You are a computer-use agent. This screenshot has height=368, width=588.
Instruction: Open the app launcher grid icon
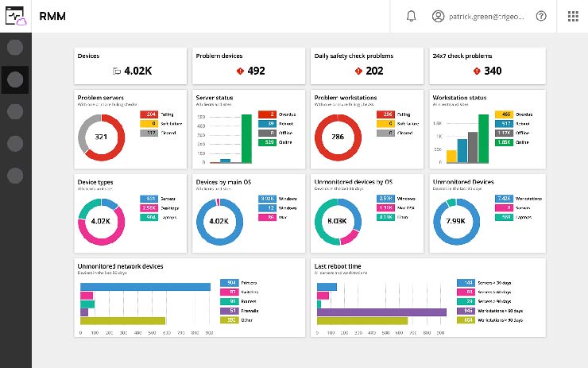point(573,16)
